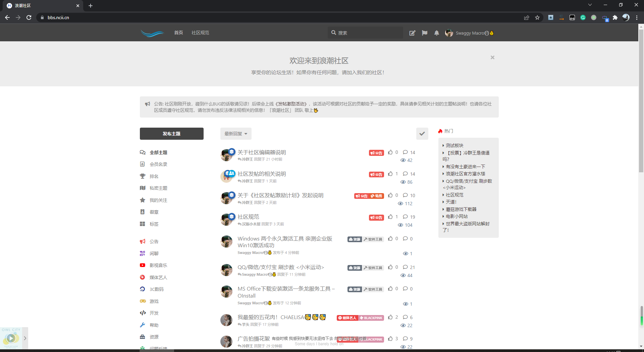Open the 最新回复 sort dropdown

[235, 133]
